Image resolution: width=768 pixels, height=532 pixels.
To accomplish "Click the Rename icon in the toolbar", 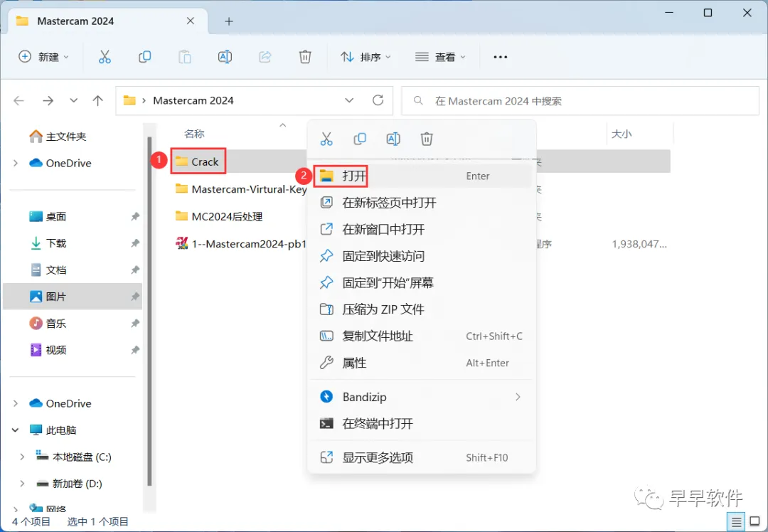I will [225, 57].
